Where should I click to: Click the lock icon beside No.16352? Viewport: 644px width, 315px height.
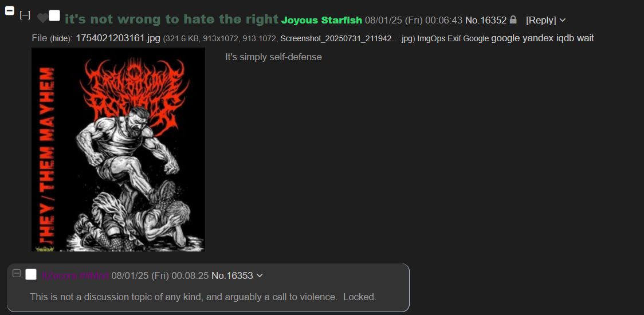[x=513, y=19]
